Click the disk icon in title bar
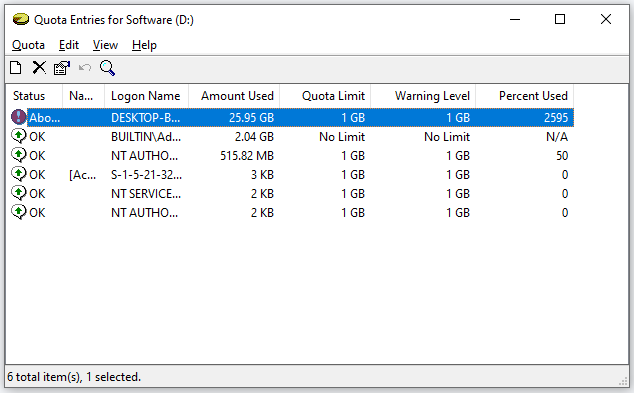Screen dimensions: 634x393 [x=21, y=19]
